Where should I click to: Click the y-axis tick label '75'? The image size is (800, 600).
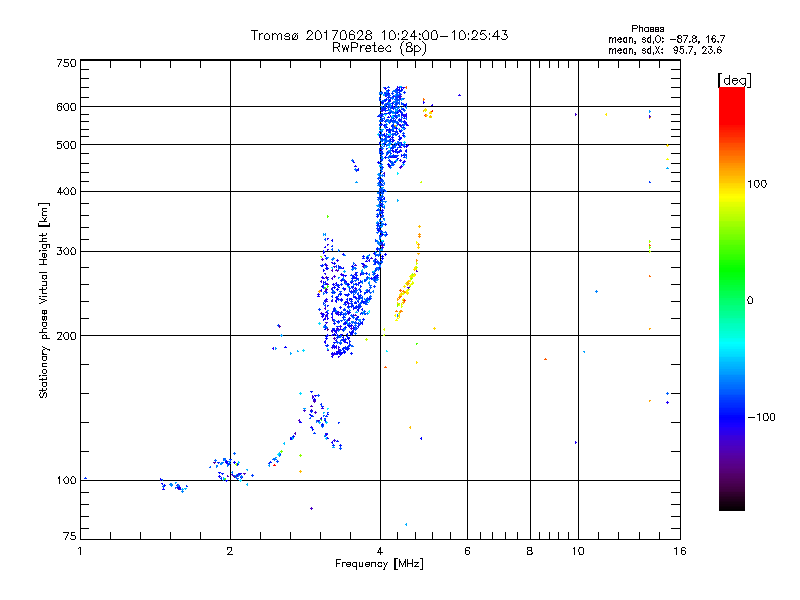click(x=70, y=536)
